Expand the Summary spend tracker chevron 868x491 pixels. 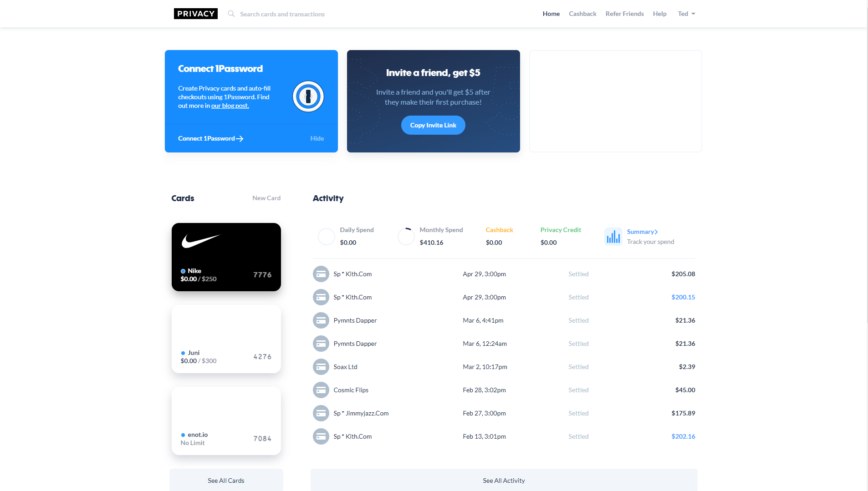click(656, 232)
